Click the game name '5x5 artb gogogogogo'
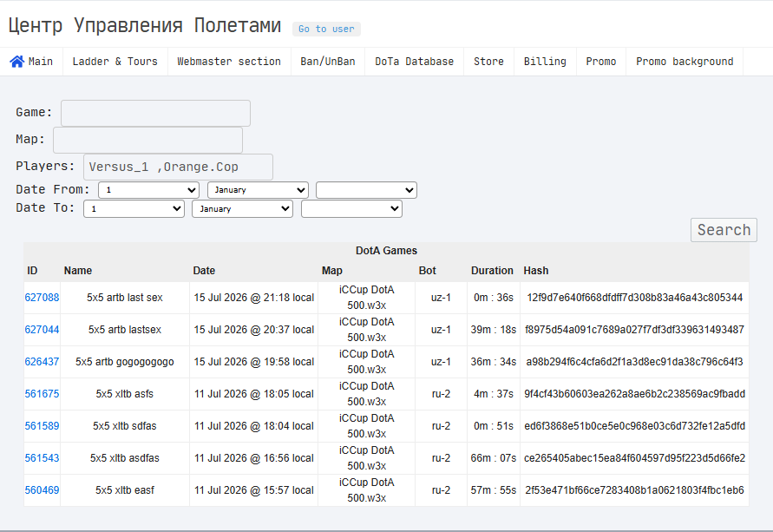 pyautogui.click(x=125, y=361)
